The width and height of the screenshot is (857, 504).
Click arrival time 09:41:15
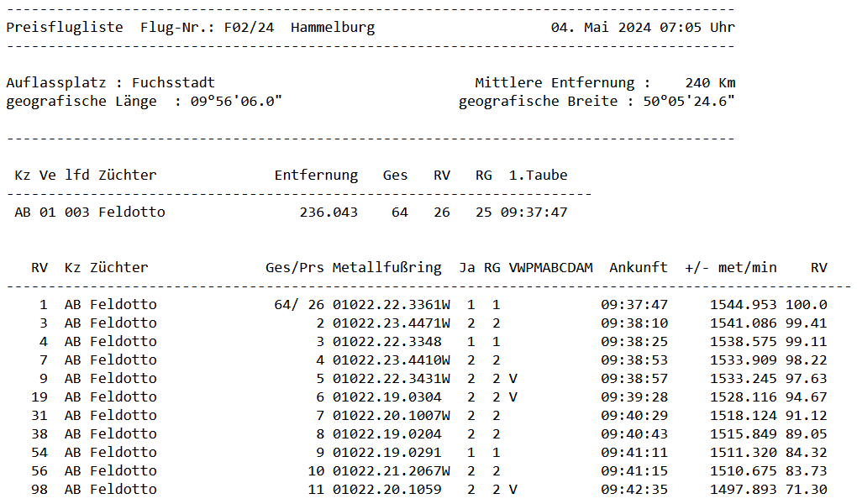point(634,470)
